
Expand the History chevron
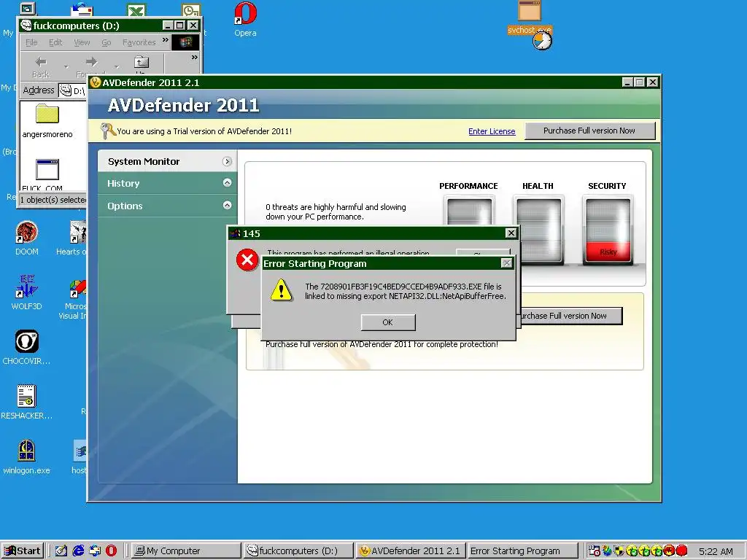click(228, 183)
